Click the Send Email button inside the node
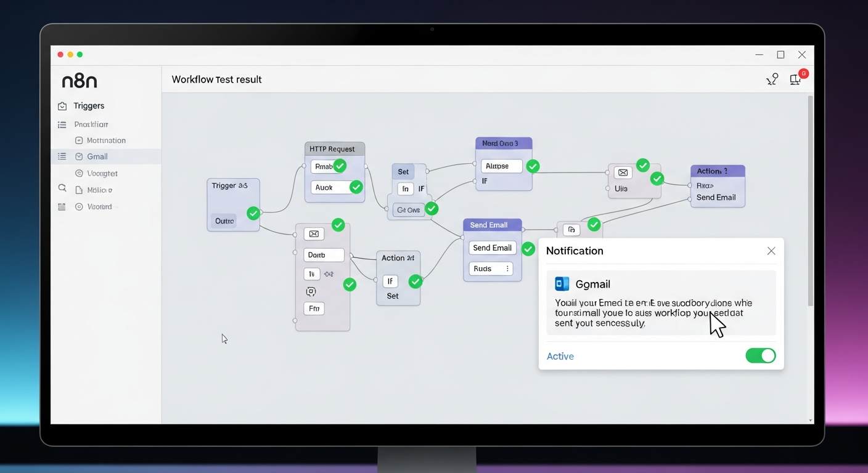 tap(492, 248)
